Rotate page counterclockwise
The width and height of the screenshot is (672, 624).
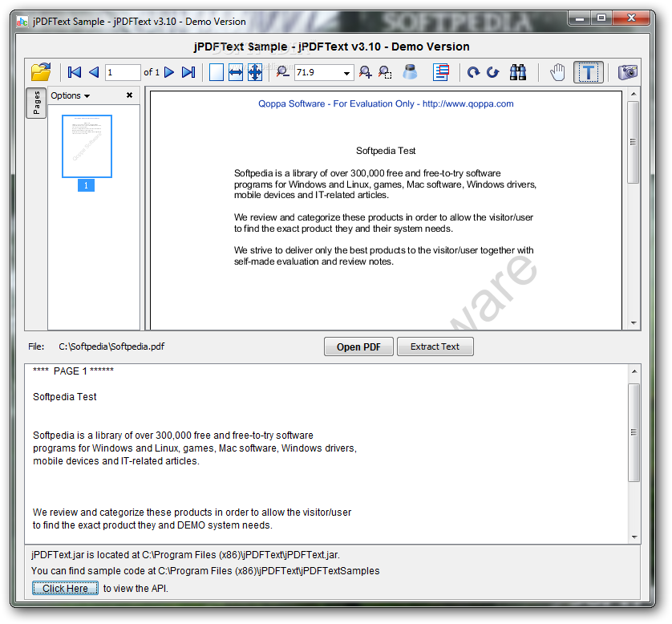pyautogui.click(x=493, y=72)
